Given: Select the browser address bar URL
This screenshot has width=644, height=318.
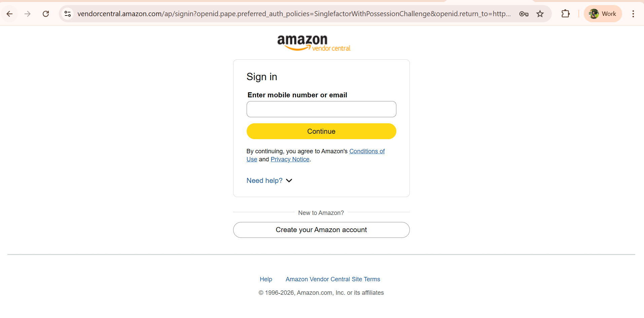Looking at the screenshot, I should pyautogui.click(x=293, y=14).
